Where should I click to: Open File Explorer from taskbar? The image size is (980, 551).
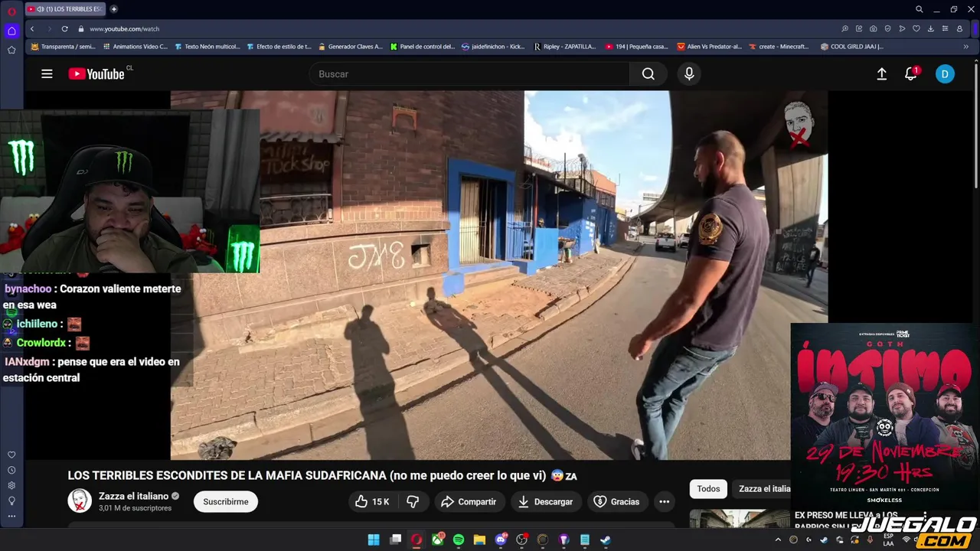point(479,540)
